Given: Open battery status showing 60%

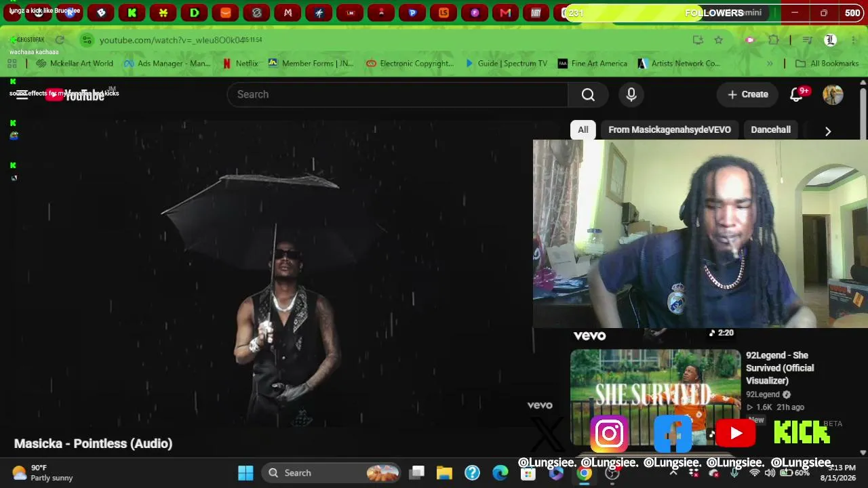Looking at the screenshot, I should 794,473.
